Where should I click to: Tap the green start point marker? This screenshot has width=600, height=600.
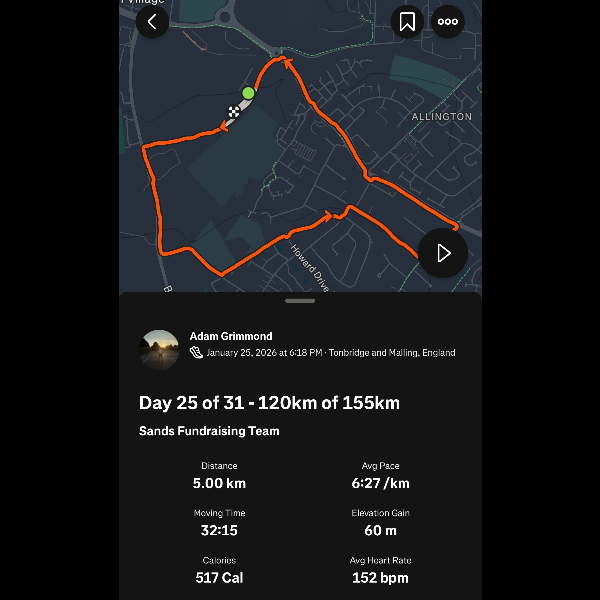pyautogui.click(x=248, y=93)
